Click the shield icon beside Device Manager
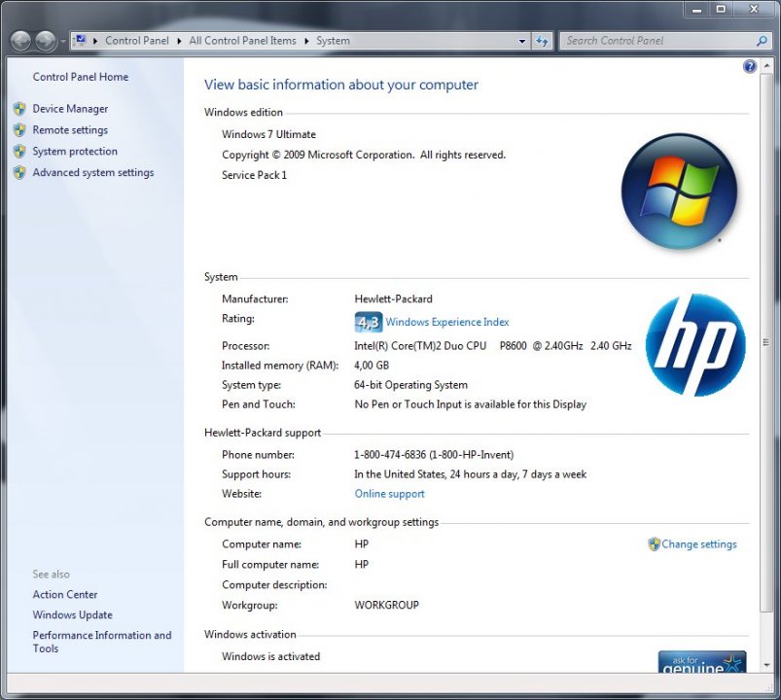 (19, 109)
